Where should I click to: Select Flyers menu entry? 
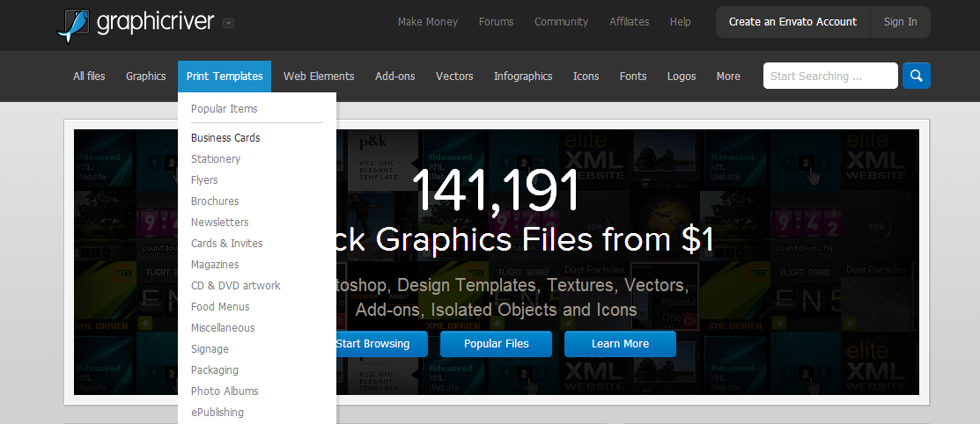(204, 179)
